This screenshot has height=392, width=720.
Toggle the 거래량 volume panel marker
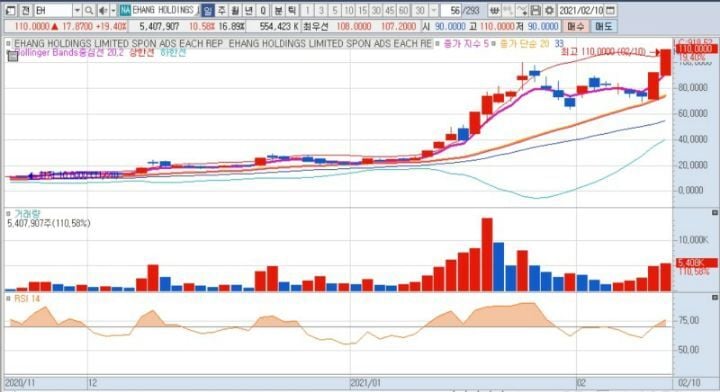point(8,213)
